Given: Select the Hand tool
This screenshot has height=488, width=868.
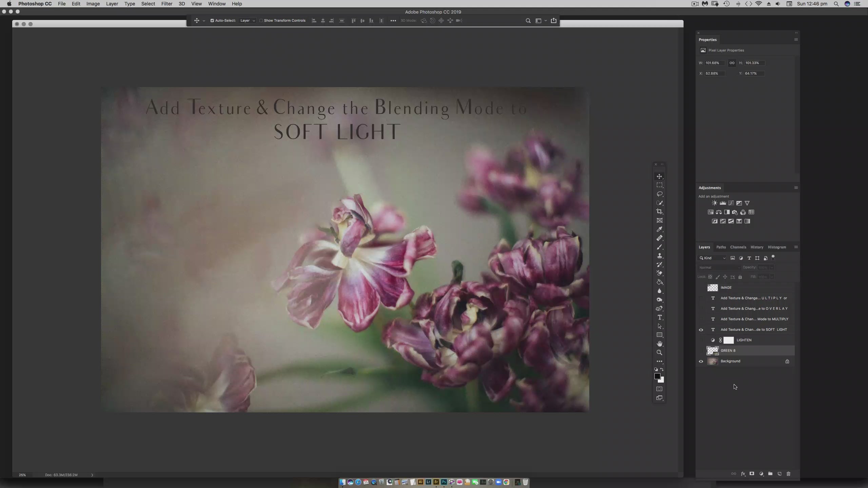Looking at the screenshot, I should pos(659,344).
